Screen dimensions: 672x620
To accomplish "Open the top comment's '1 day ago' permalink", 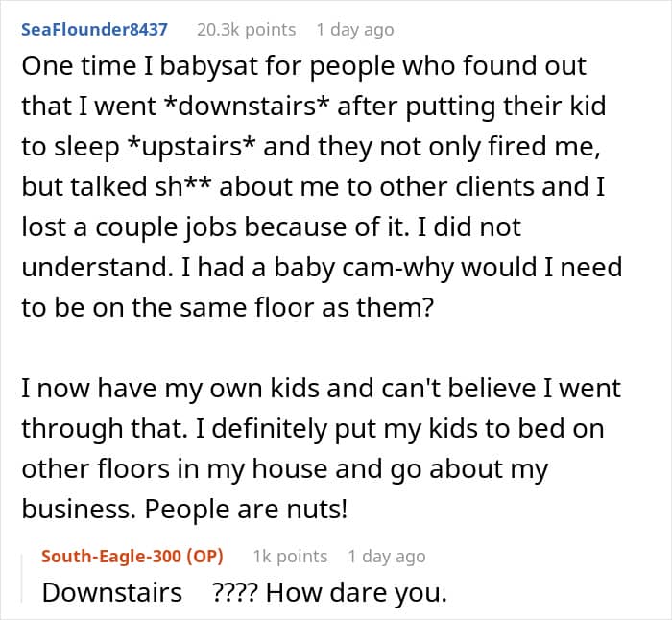I will (355, 30).
